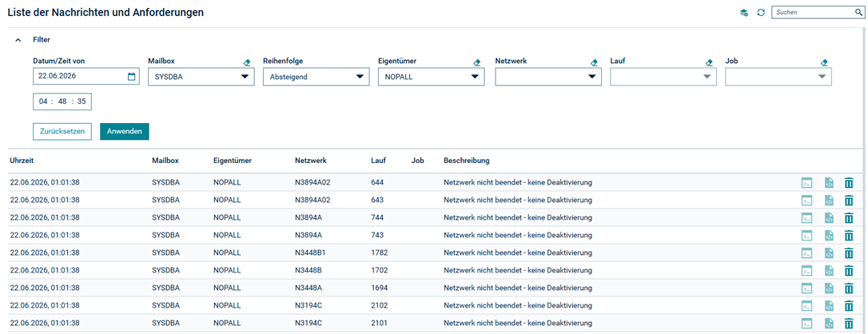Clear the Lauf filter with its eraser icon
This screenshot has width=868, height=334.
click(709, 62)
